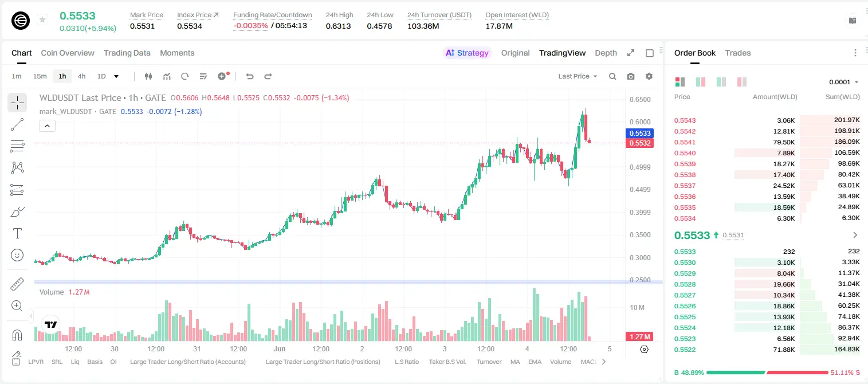Screen dimensions: 868x384
Task: Select the trend line drawing tool
Action: point(17,124)
